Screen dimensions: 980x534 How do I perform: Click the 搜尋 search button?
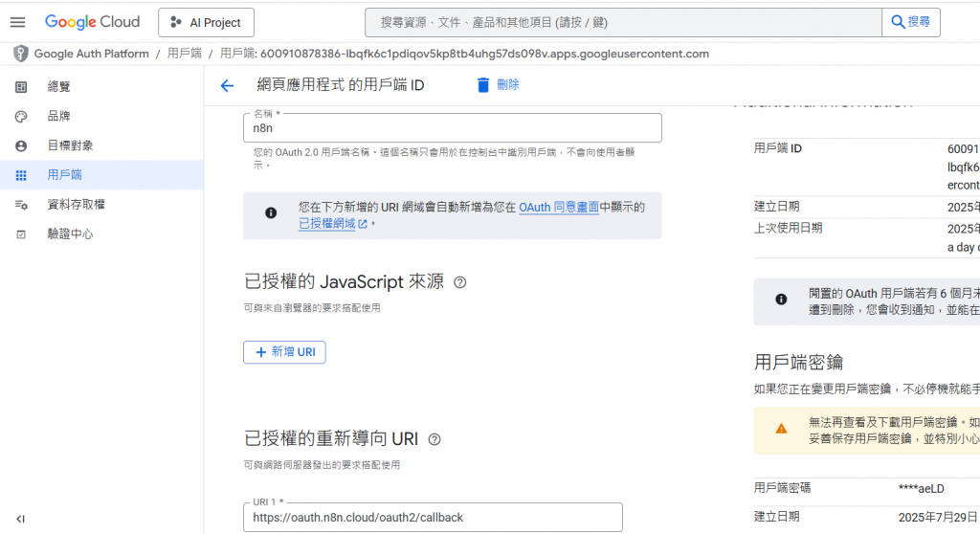[x=911, y=23]
